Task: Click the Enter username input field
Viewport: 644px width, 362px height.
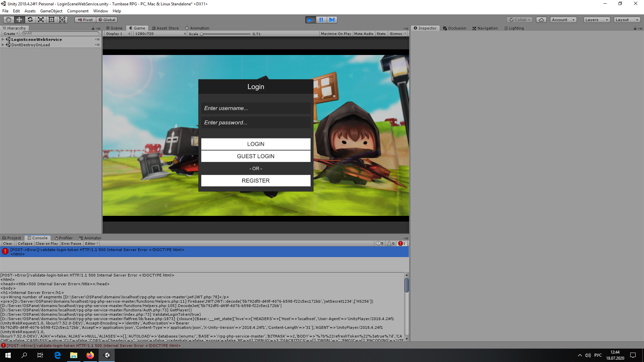Action: pyautogui.click(x=256, y=108)
